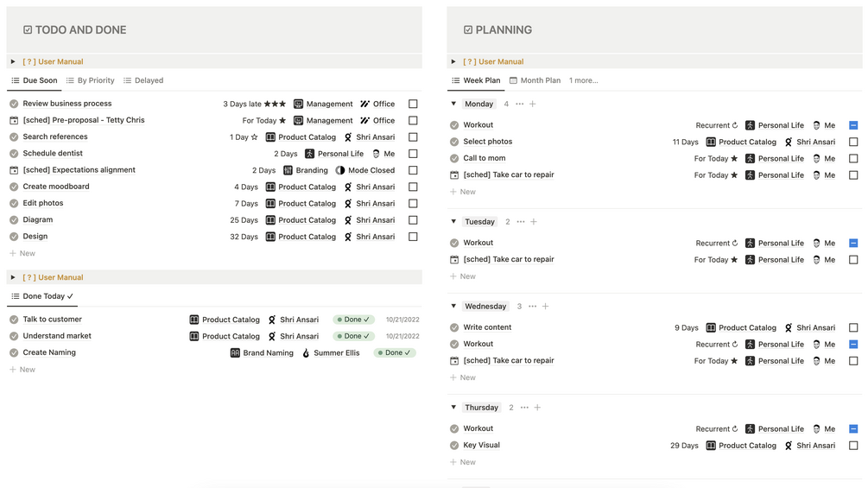Viewport: 868px width, 488px height.
Task: Click the Management icon on Review business process
Action: pos(298,104)
